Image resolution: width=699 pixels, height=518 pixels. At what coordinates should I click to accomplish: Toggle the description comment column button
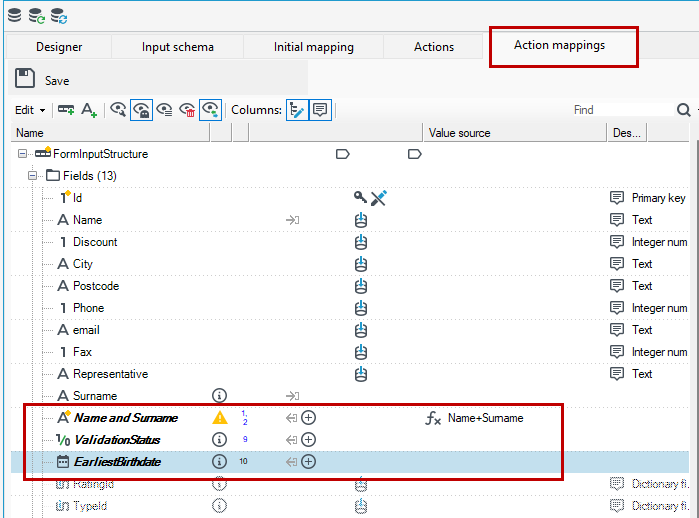320,110
